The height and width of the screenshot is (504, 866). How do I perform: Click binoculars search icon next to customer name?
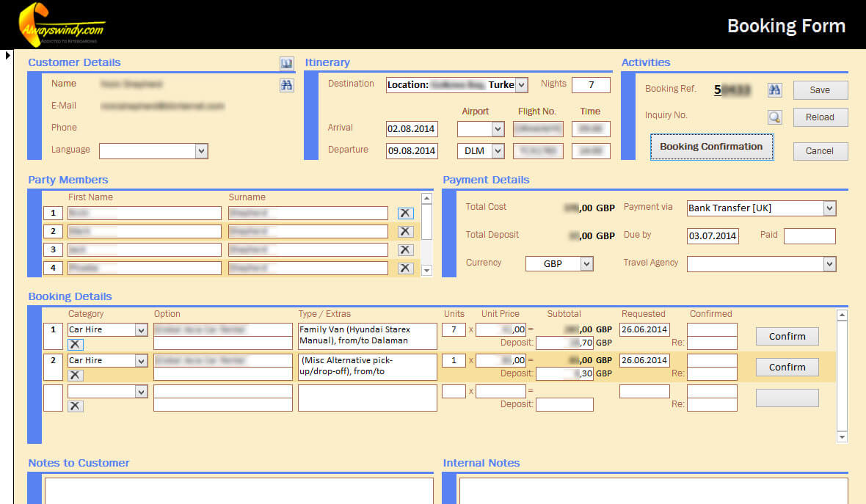[x=287, y=85]
